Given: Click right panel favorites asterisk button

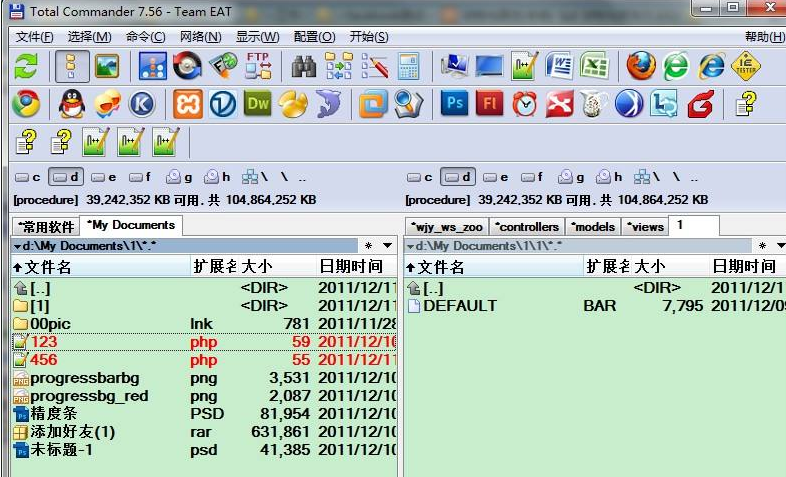Looking at the screenshot, I should coord(762,246).
